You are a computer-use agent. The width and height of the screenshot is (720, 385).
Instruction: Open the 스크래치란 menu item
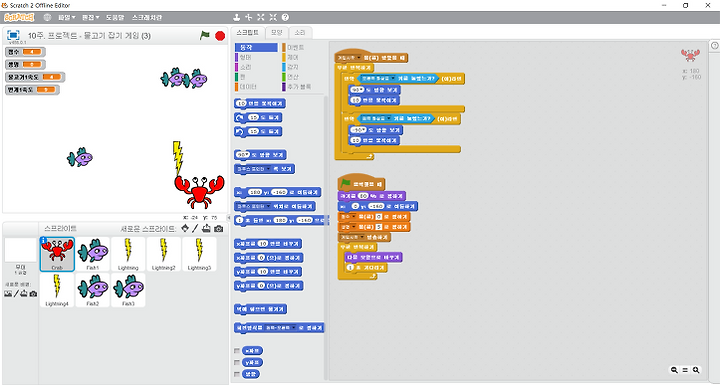point(146,17)
